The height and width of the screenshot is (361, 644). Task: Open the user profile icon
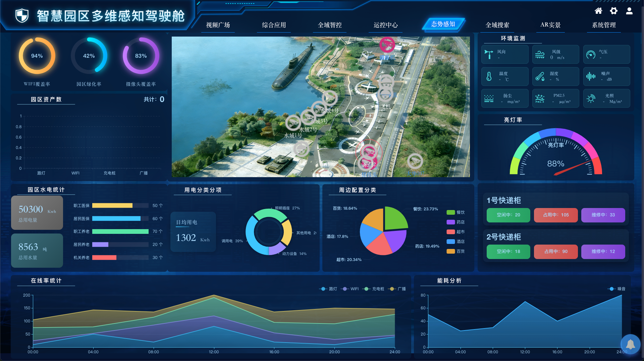coord(629,11)
